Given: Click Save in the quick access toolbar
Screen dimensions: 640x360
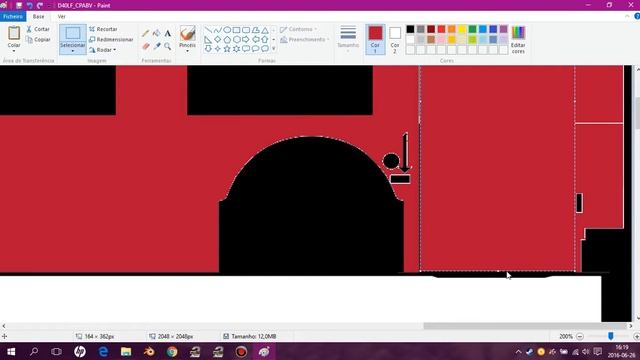Looking at the screenshot, I should tap(19, 5).
